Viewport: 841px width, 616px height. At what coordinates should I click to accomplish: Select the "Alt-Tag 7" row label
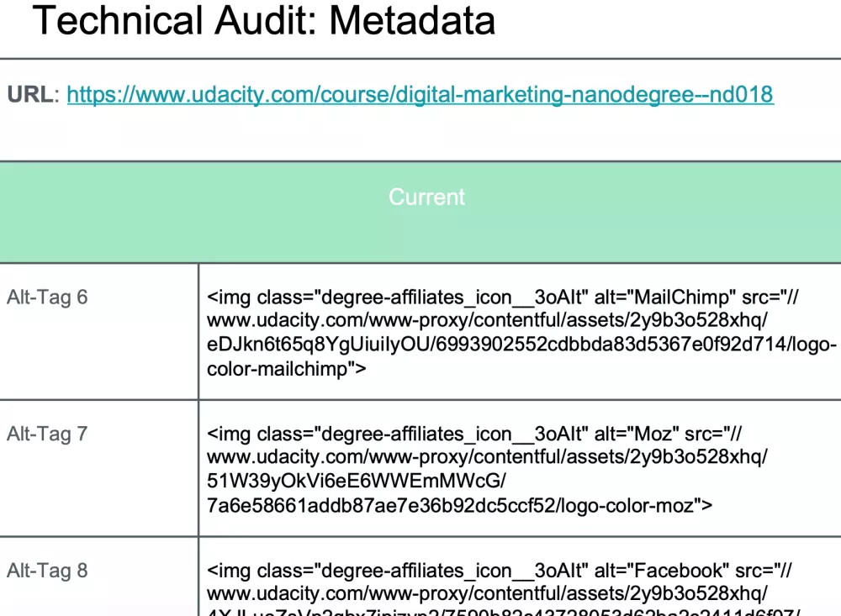(47, 434)
